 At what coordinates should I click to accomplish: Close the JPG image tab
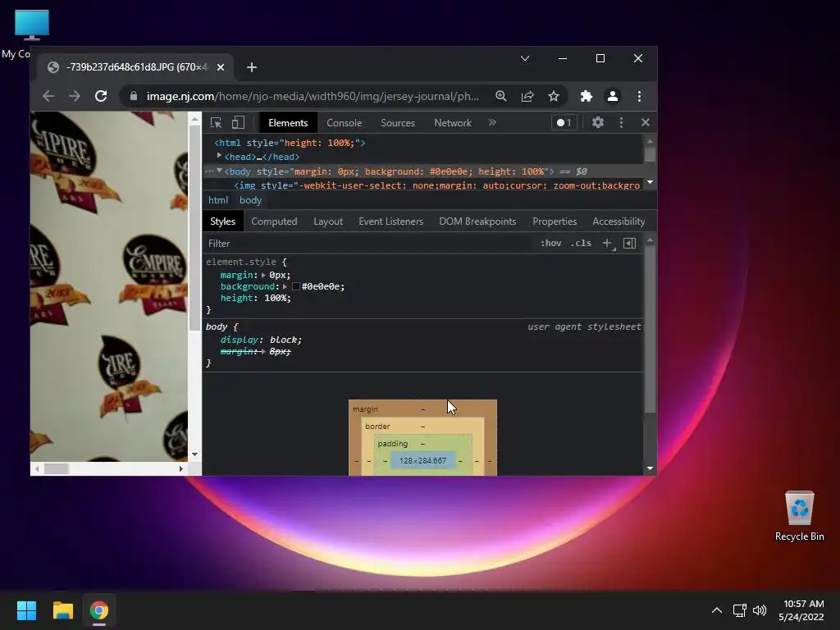(x=221, y=67)
